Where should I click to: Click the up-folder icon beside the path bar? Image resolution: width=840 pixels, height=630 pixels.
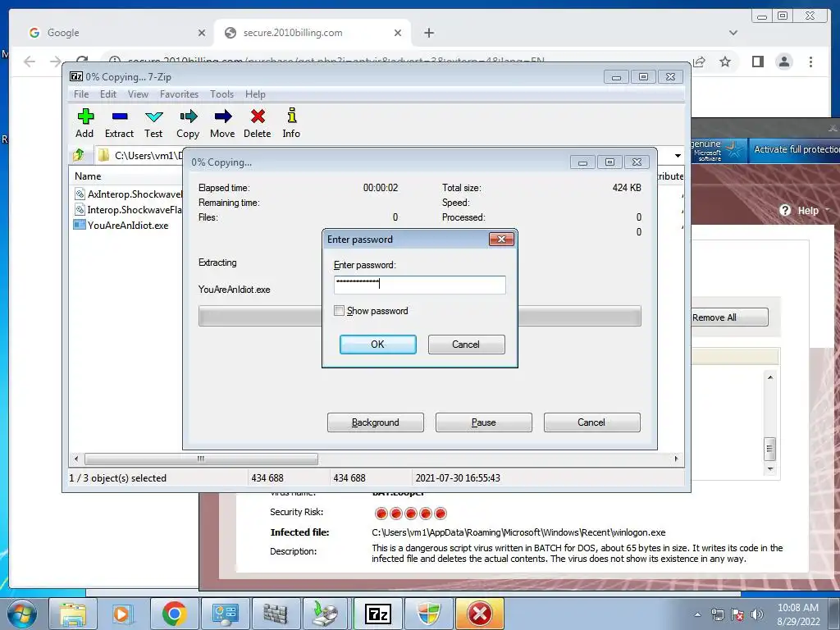click(x=79, y=155)
